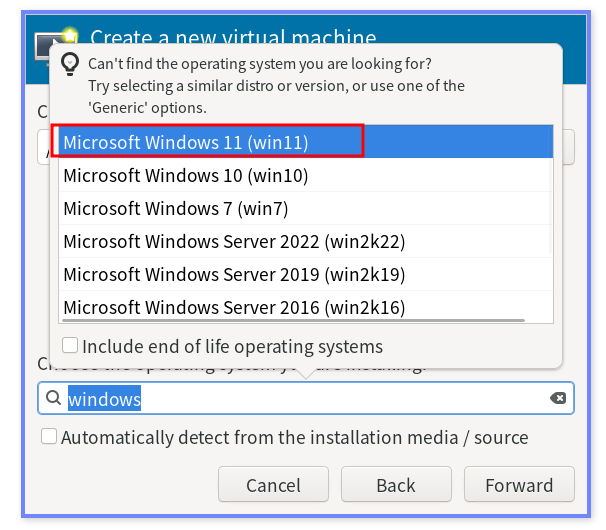Select Microsoft Windows Server 2022 (win2k22)
Viewport: 606px width, 530px height.
234,241
